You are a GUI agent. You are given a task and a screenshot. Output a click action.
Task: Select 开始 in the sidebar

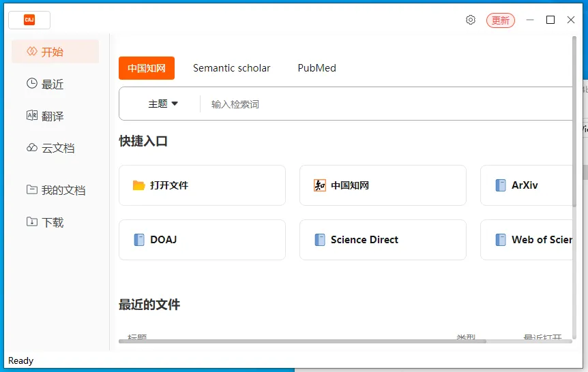pos(55,51)
